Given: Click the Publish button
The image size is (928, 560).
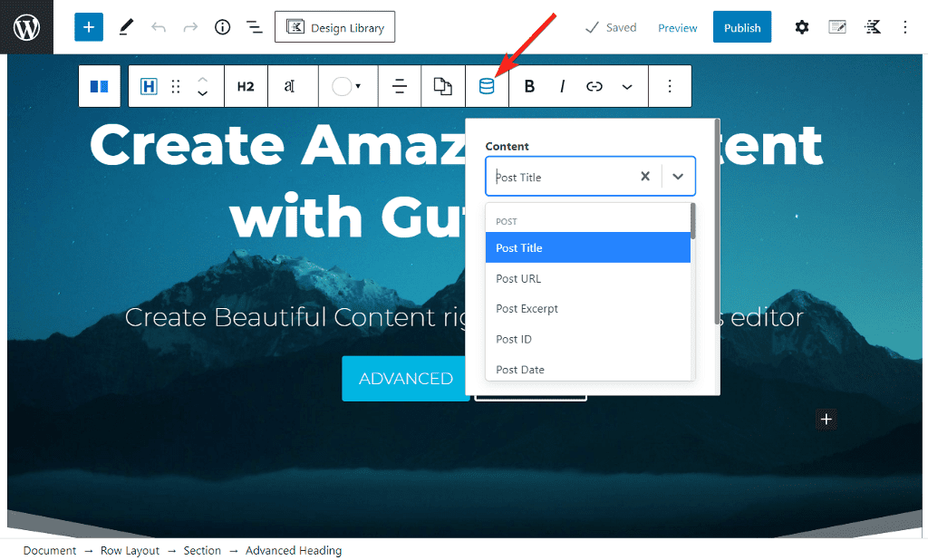Looking at the screenshot, I should [741, 27].
